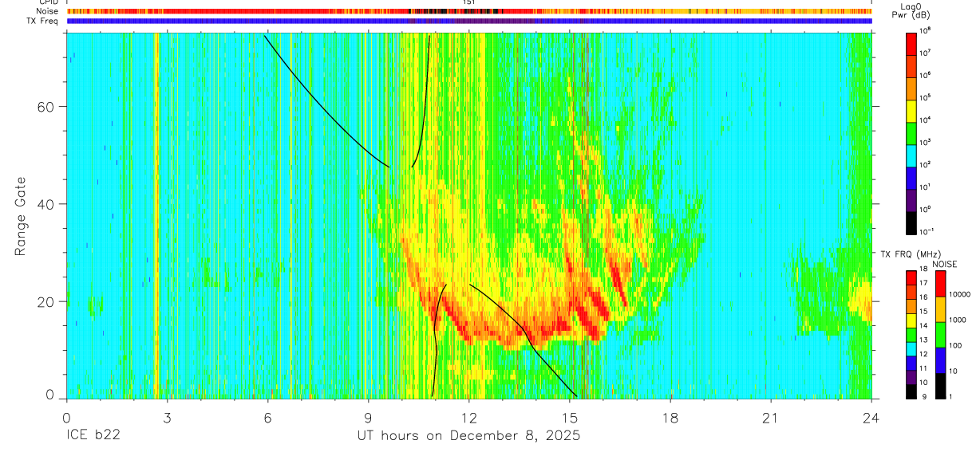
Task: Click the 'Noise' row label at top left
Action: [47, 11]
